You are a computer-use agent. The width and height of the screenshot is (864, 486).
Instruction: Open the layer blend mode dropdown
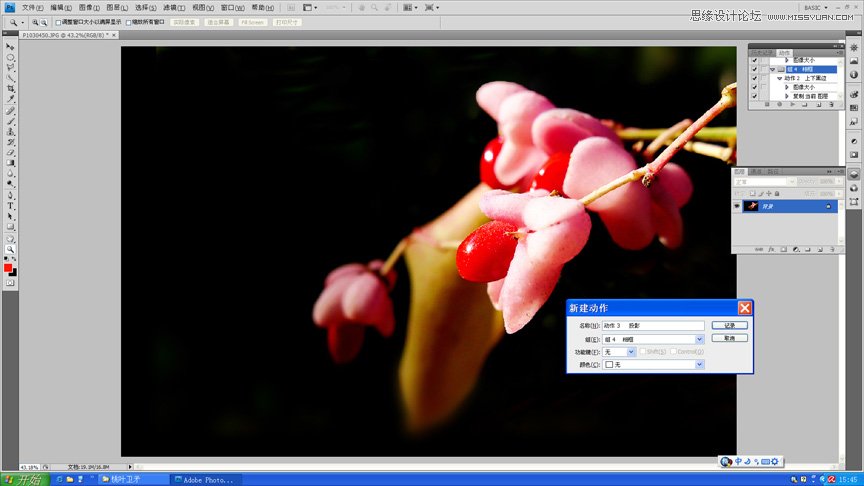tap(765, 182)
